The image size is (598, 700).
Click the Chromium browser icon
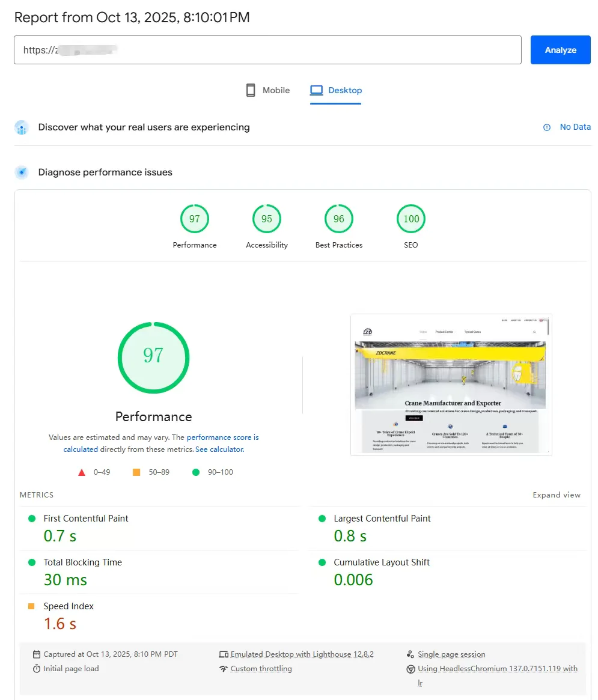pos(411,669)
